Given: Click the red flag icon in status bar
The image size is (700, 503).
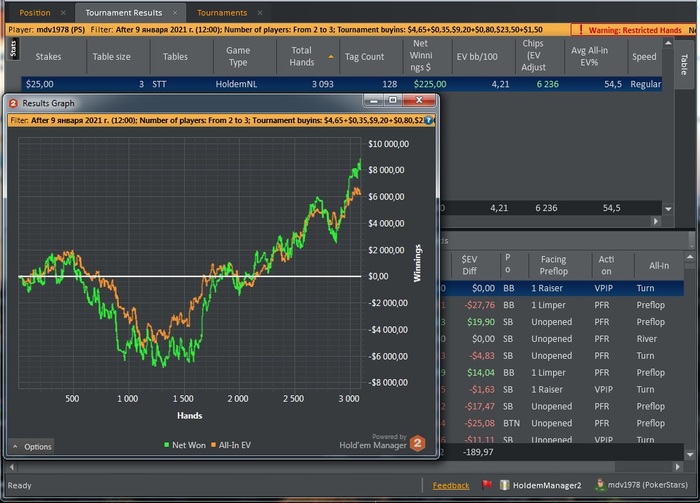Looking at the screenshot, I should pos(487,485).
